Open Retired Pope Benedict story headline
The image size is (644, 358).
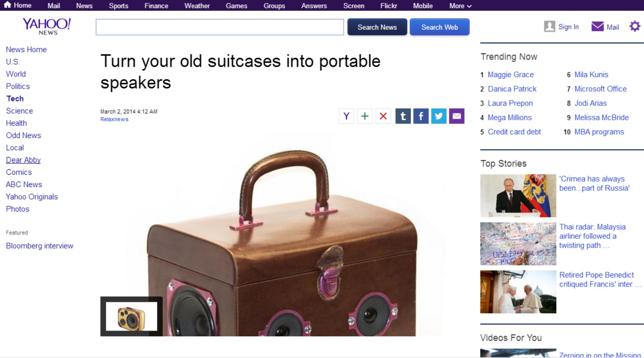coord(600,280)
